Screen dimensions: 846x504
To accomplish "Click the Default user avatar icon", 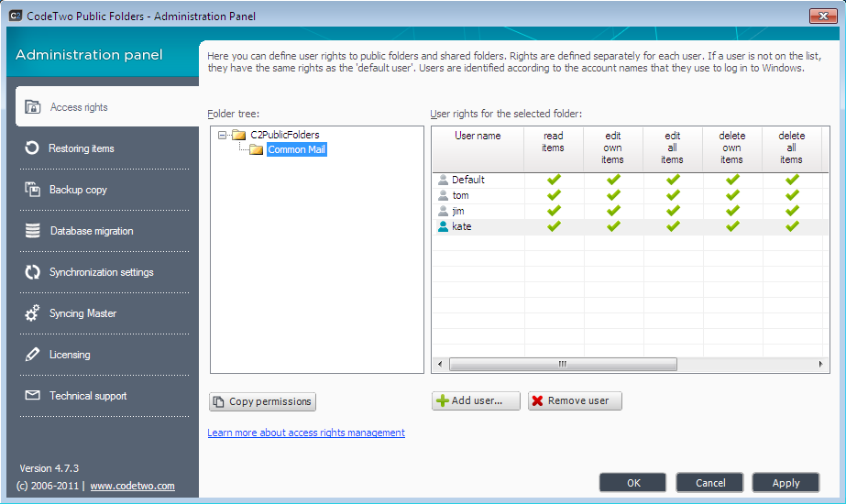I will pyautogui.click(x=443, y=180).
